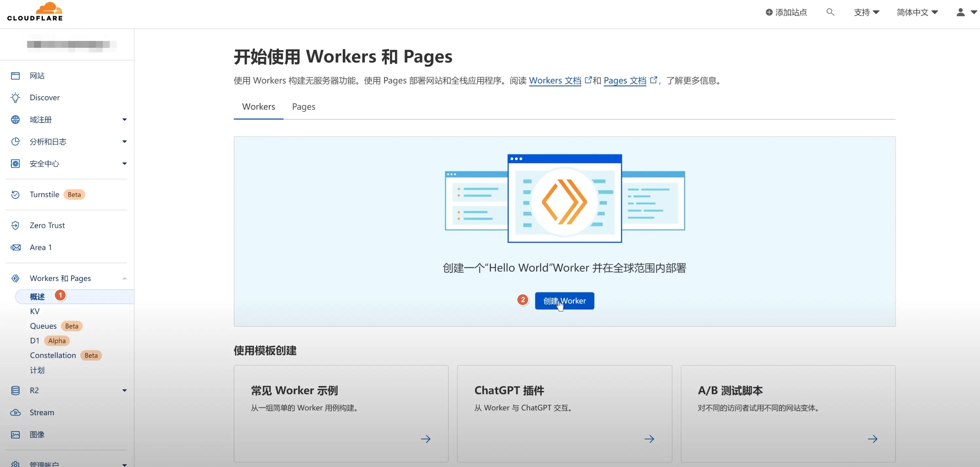This screenshot has width=980, height=467.
Task: Open the 支持 dropdown
Action: click(x=866, y=12)
